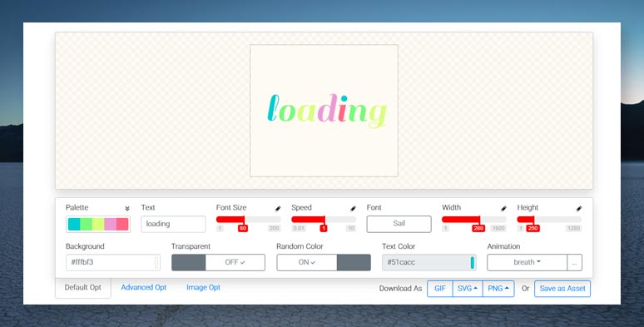Expand the Palette chevron
644x327 pixels.
tap(127, 209)
